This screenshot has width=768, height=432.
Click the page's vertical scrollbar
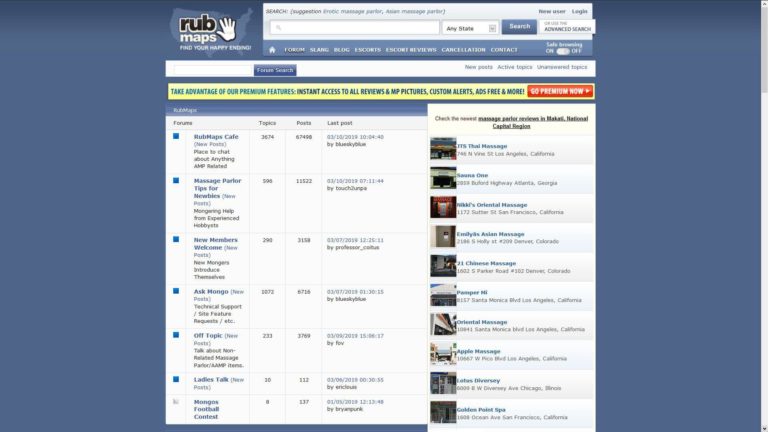point(763,200)
